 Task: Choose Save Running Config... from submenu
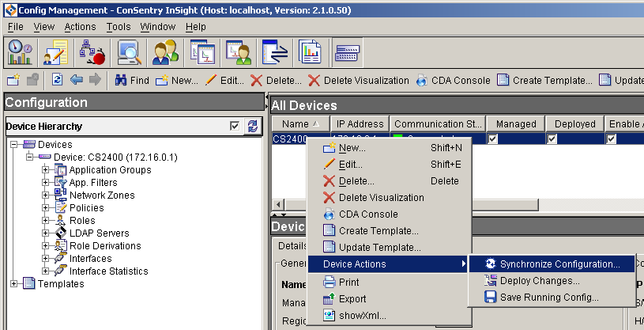tap(552, 298)
